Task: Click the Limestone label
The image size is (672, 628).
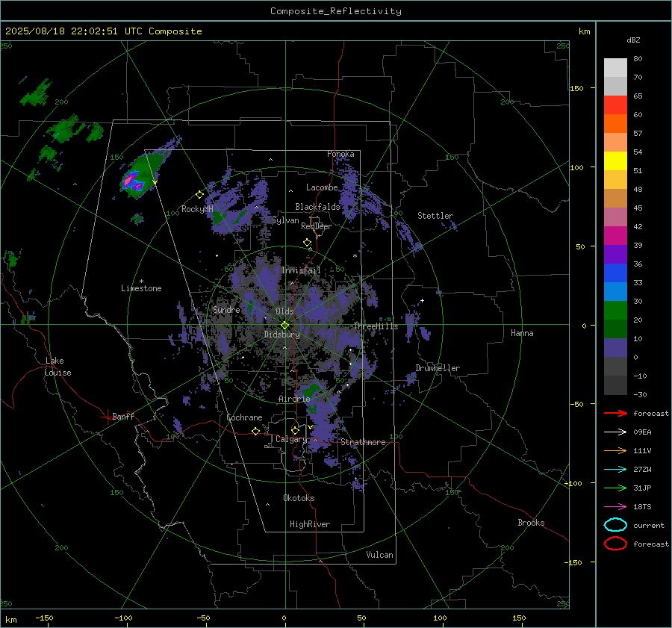Action: click(141, 288)
